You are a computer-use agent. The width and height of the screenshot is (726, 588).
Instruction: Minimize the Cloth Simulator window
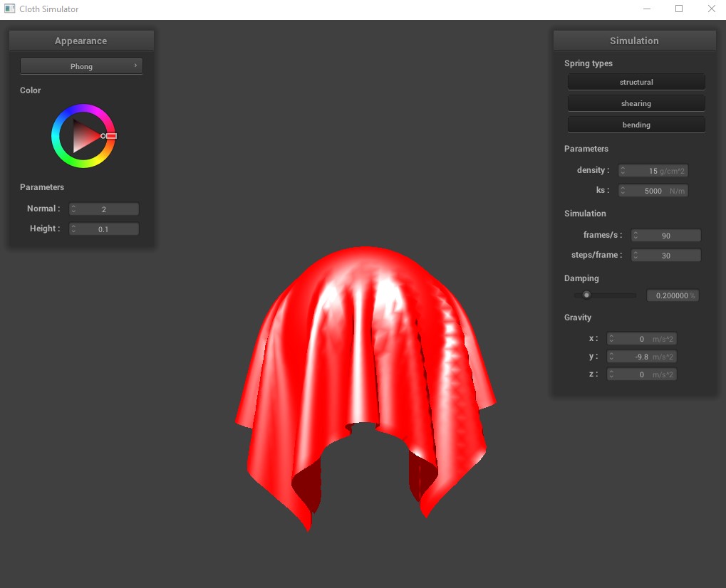pos(647,9)
